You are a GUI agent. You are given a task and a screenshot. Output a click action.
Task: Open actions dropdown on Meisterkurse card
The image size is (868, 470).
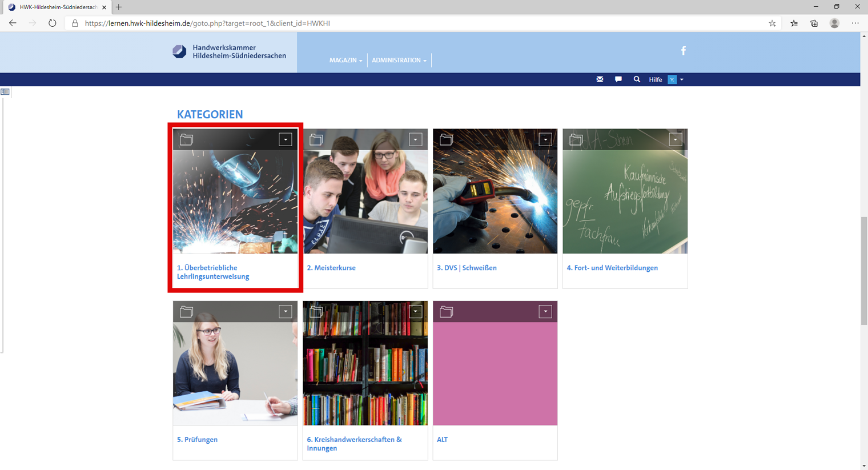[x=415, y=139]
